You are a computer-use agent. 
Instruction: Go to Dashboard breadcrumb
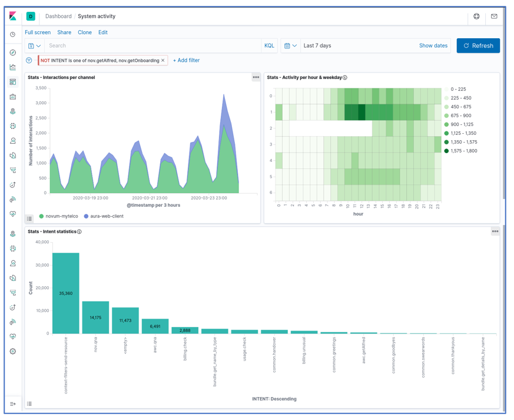pyautogui.click(x=58, y=16)
